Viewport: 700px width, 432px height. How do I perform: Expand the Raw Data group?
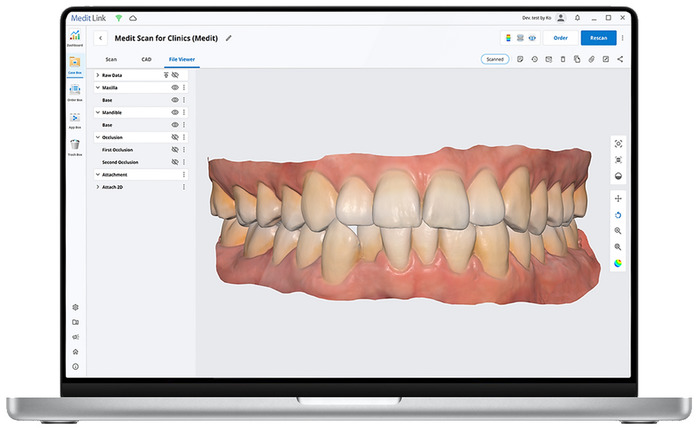pyautogui.click(x=97, y=75)
